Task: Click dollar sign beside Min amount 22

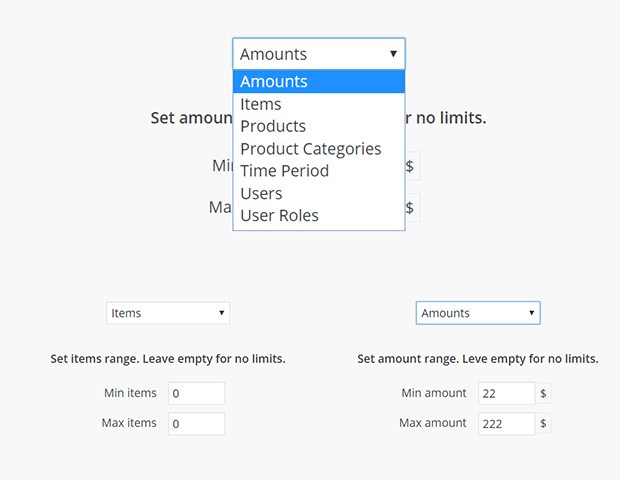Action: [x=544, y=394]
